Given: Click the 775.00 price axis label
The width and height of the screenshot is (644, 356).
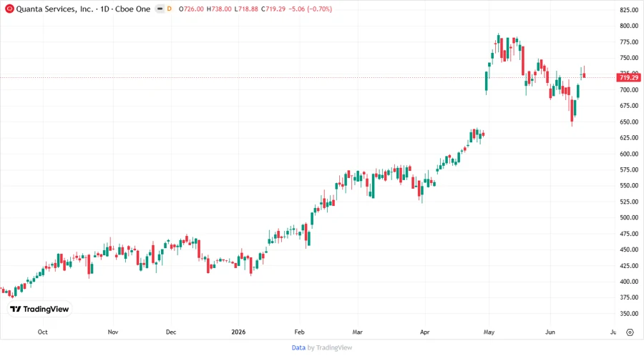Looking at the screenshot, I should coord(629,42).
